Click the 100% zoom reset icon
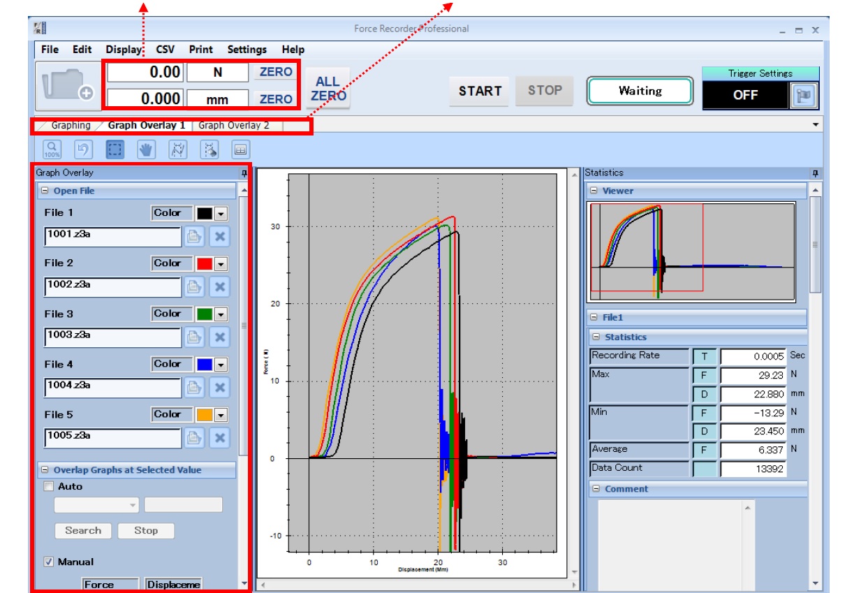Screen dimensions: 868x593 pyautogui.click(x=52, y=149)
